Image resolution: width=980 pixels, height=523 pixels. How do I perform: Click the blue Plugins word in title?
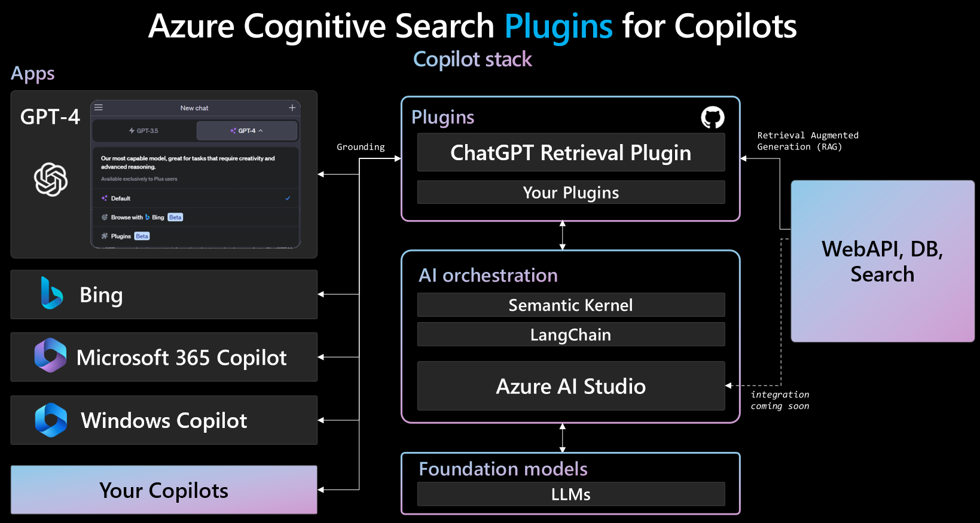tap(558, 26)
